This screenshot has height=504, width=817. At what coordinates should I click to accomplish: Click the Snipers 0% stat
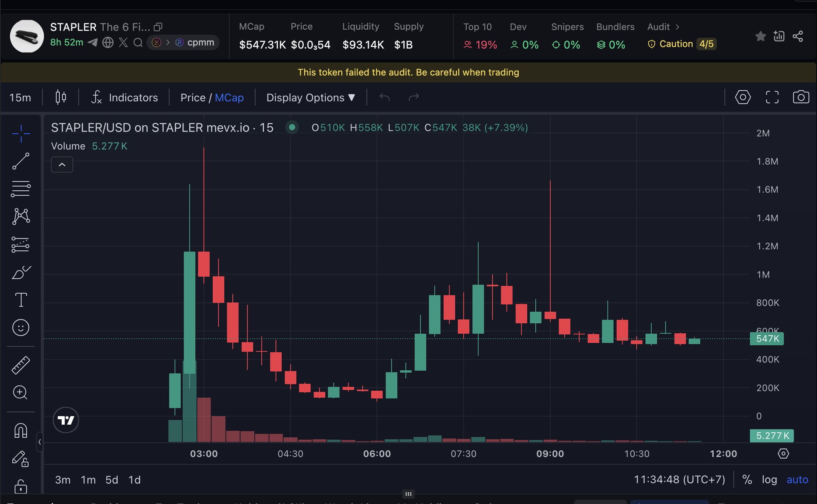point(566,45)
